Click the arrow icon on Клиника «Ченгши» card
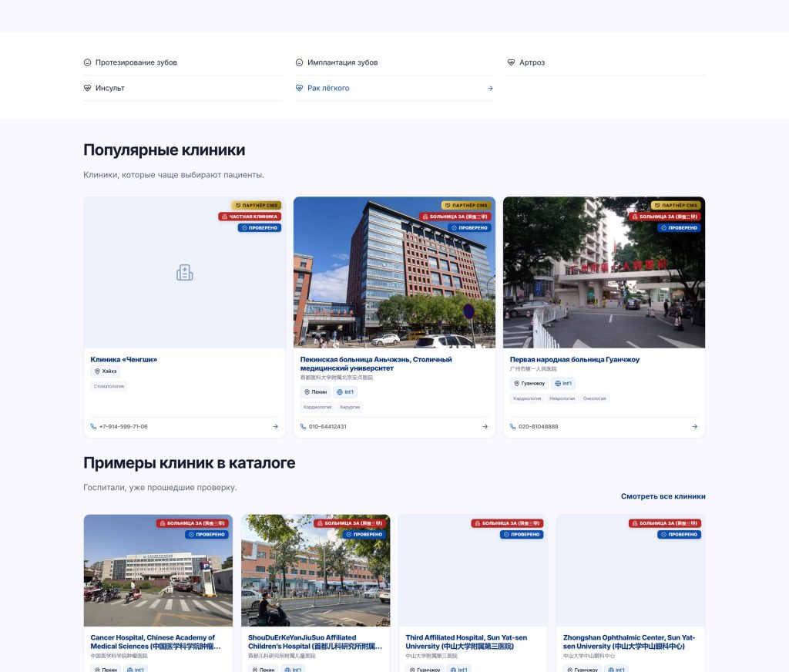The image size is (789, 672). point(275,426)
